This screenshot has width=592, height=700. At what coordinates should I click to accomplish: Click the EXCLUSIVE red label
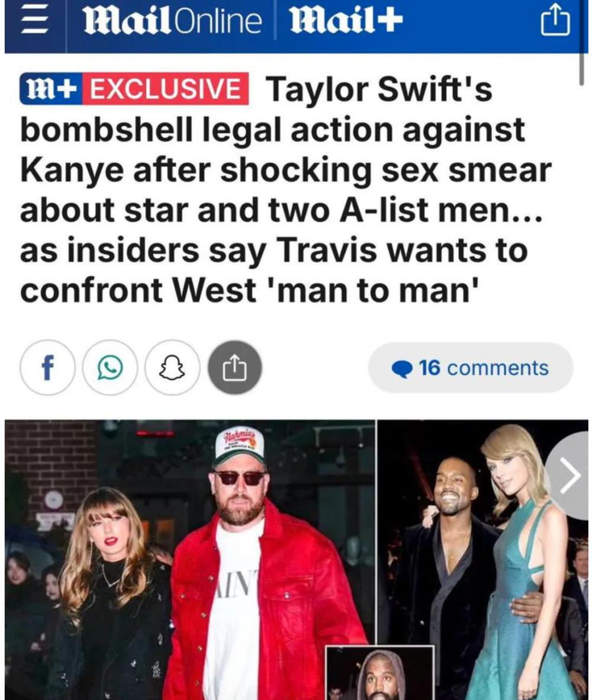[x=166, y=88]
